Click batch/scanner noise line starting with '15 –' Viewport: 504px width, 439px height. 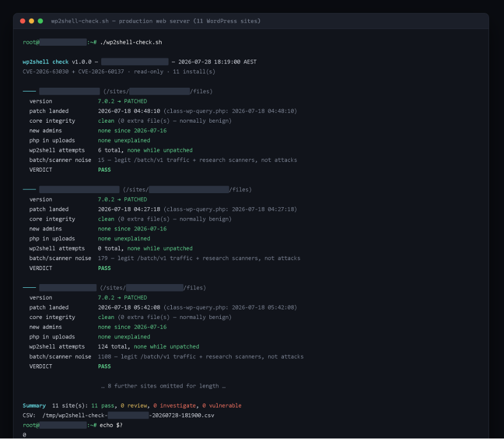coord(198,160)
